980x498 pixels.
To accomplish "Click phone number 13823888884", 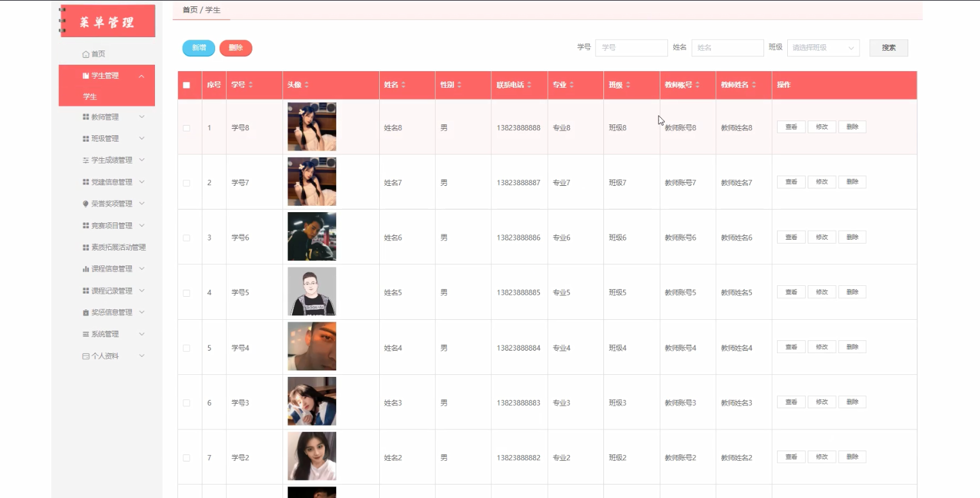I will coord(518,348).
